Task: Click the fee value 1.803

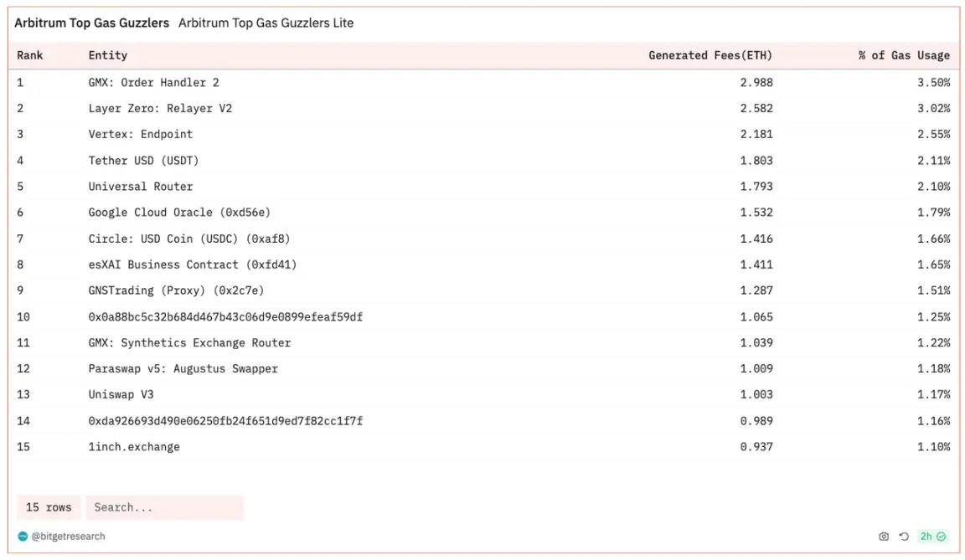Action: tap(756, 161)
